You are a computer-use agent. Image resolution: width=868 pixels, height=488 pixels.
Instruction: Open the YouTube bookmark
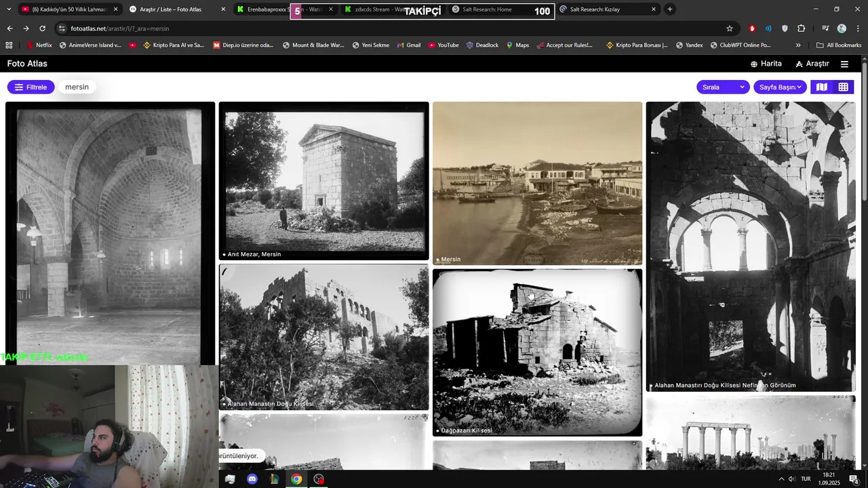[x=443, y=45]
